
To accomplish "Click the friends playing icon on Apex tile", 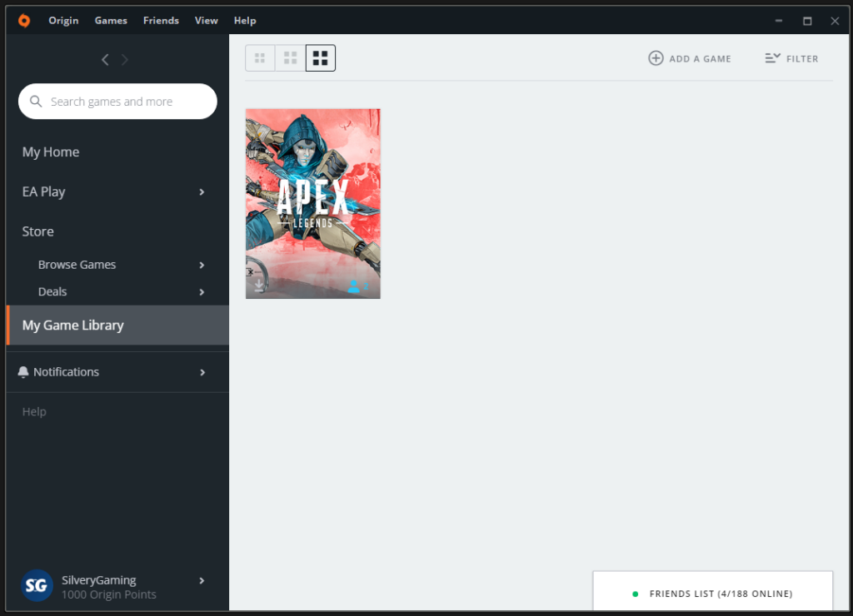I will click(353, 286).
